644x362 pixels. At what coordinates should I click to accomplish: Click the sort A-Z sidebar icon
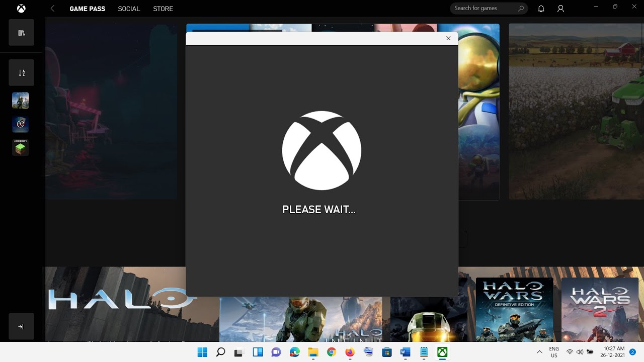pos(21,72)
